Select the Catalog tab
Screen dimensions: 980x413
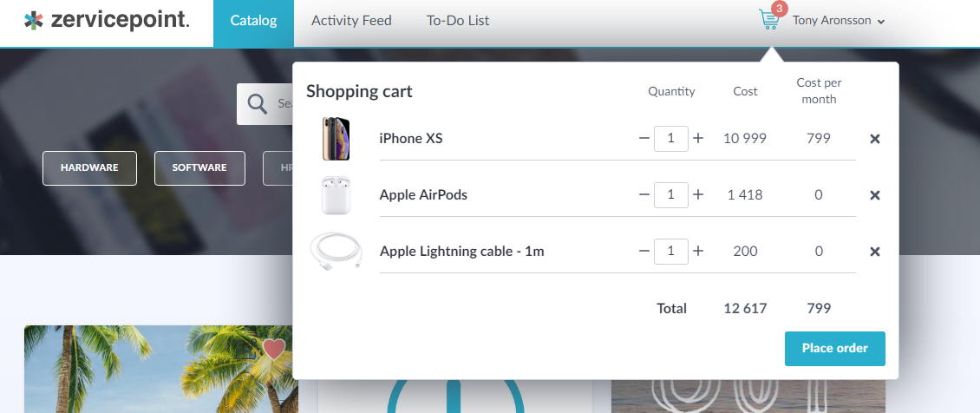point(253,21)
